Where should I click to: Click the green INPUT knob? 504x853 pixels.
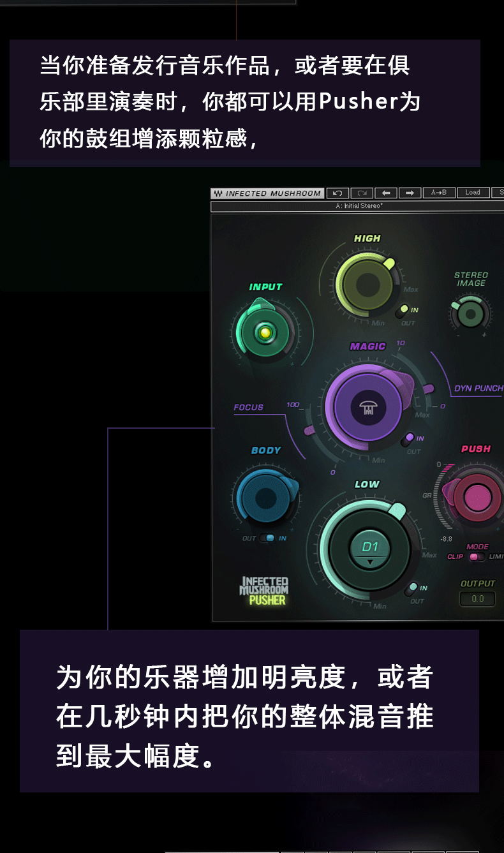tap(264, 332)
